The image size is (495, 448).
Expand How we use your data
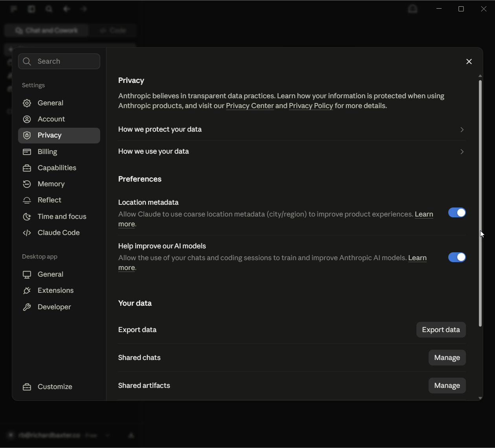[x=292, y=151]
